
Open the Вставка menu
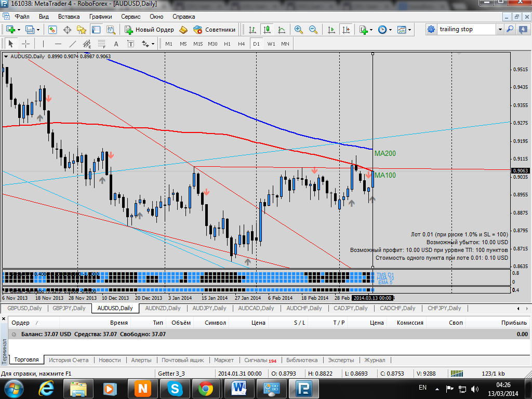tap(69, 17)
